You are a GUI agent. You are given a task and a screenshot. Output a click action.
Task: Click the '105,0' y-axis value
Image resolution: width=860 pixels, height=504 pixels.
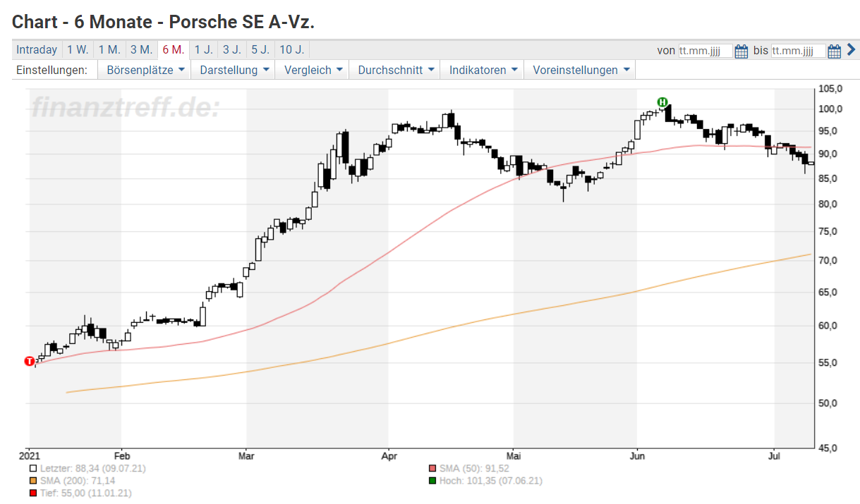831,89
